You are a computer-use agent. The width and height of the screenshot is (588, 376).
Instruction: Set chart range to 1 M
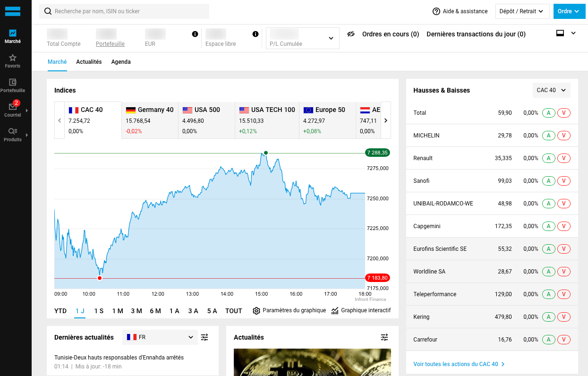pyautogui.click(x=118, y=311)
